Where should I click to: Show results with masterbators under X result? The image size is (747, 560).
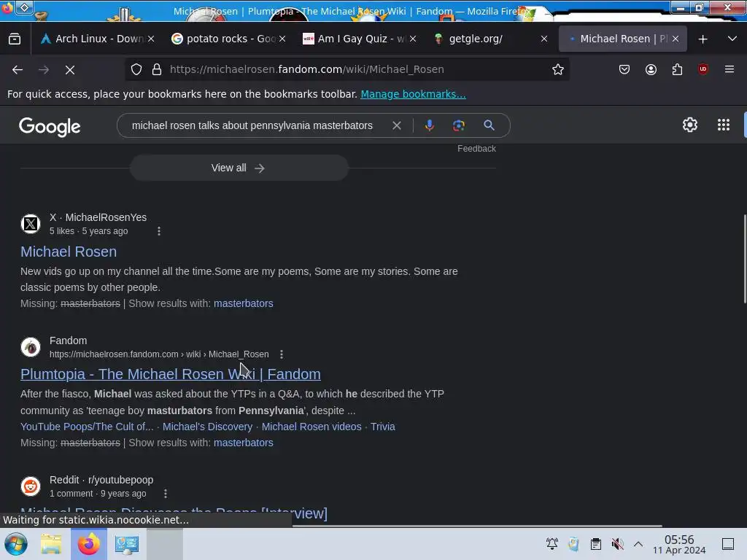tap(244, 304)
